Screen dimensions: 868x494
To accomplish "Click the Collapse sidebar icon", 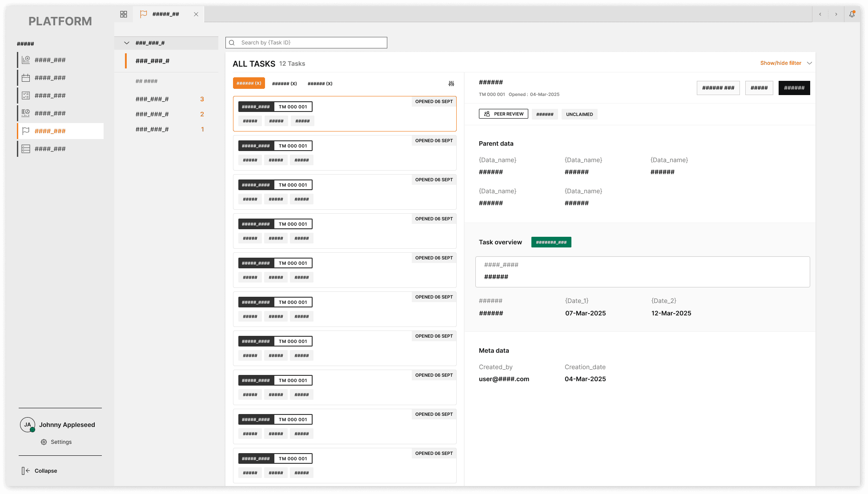I will 26,471.
